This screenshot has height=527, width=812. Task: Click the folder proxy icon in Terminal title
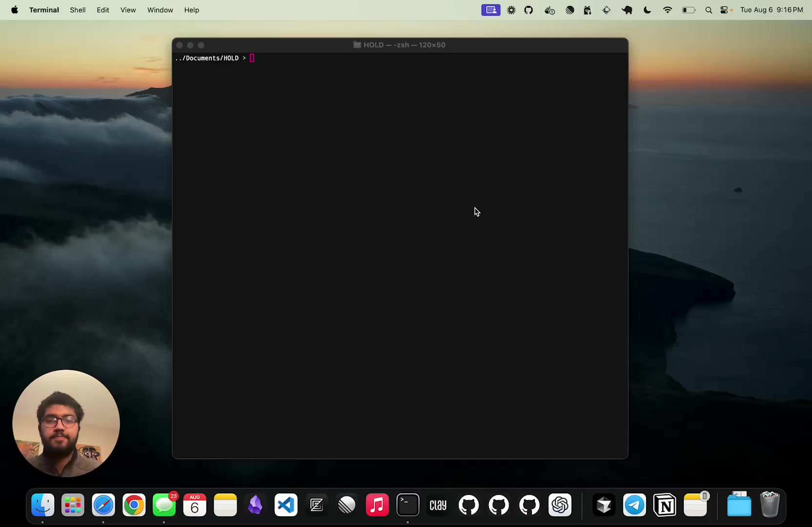tap(357, 45)
